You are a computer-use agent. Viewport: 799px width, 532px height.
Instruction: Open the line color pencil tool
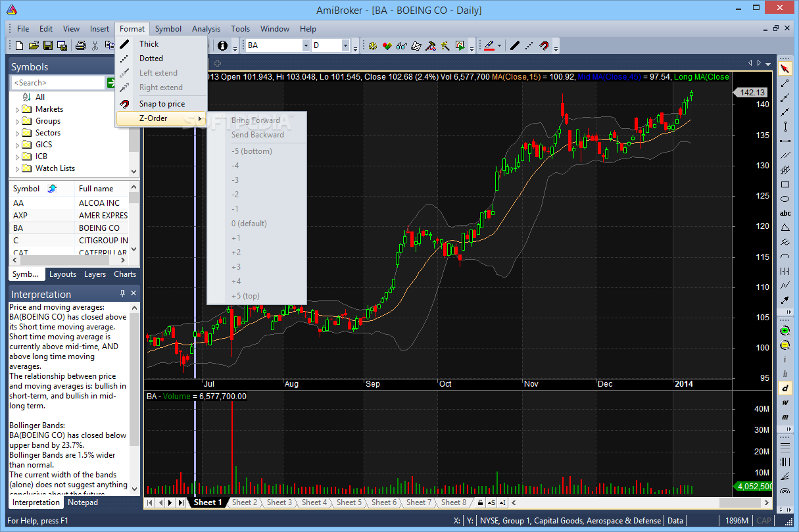pos(489,45)
